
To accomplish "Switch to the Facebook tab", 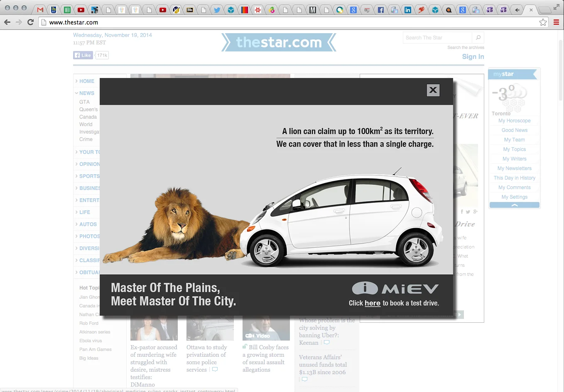I will 380,10.
